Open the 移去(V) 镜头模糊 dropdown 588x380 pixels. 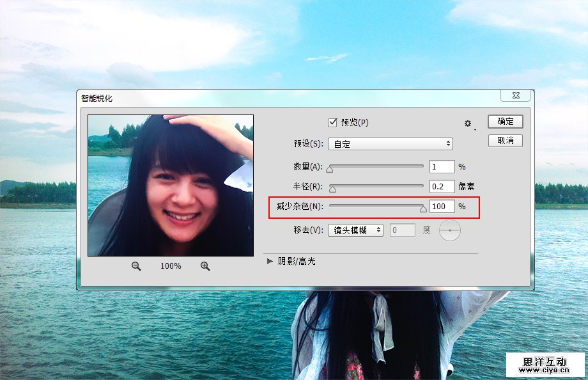pyautogui.click(x=355, y=230)
